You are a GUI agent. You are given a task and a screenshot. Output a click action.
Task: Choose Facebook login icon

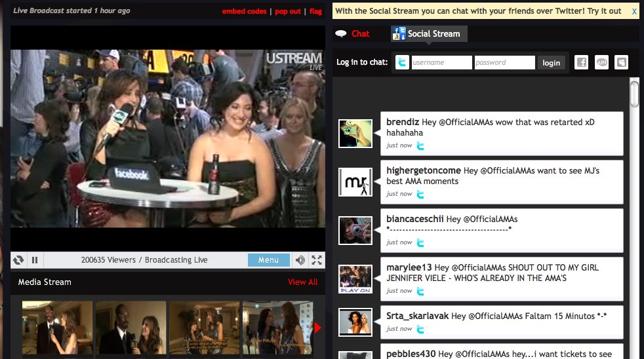click(581, 62)
